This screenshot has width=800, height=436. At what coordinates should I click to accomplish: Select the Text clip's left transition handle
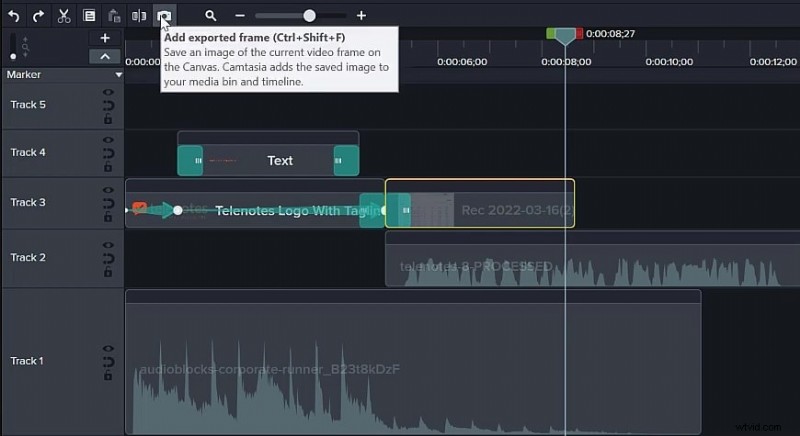[x=190, y=161]
